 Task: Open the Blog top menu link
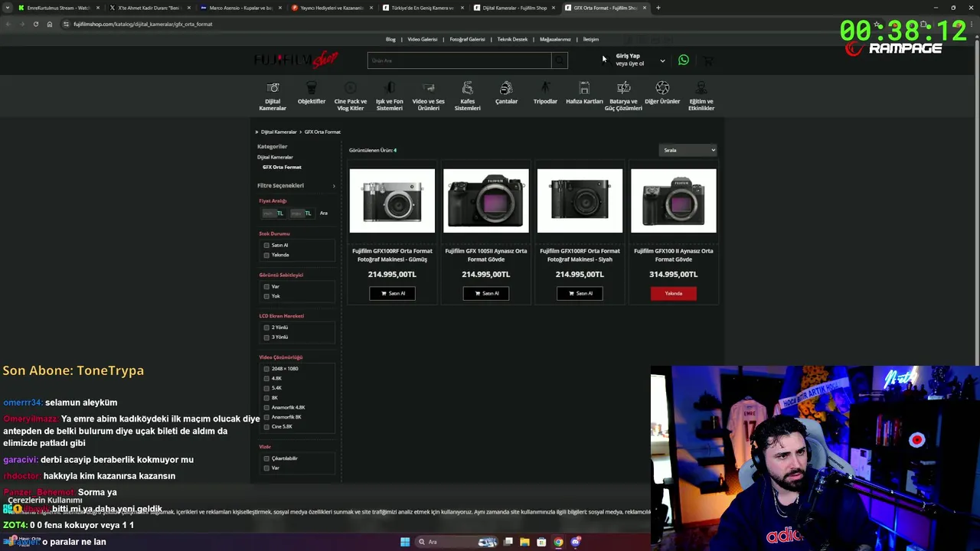[x=390, y=39]
